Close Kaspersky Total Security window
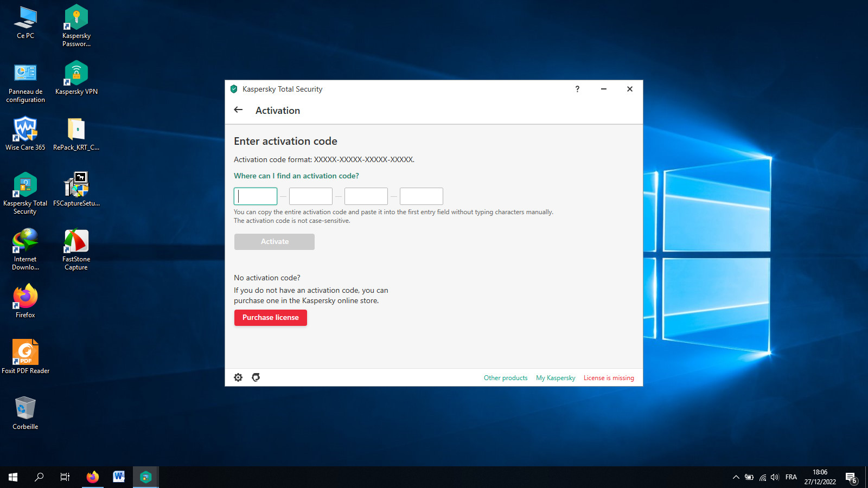Image resolution: width=868 pixels, height=488 pixels. click(x=630, y=89)
